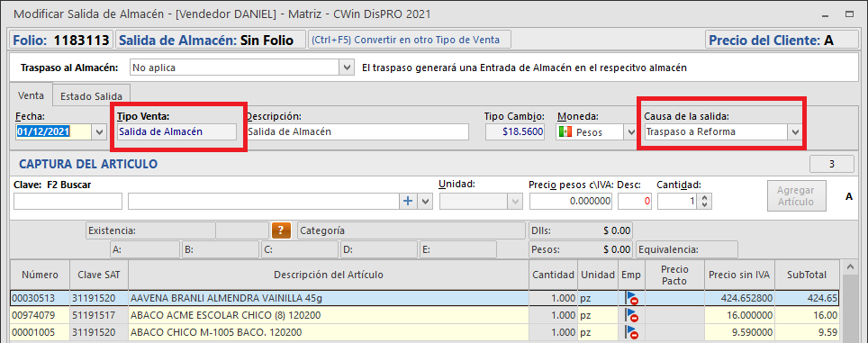The height and width of the screenshot is (343, 868).
Task: Switch to the Estado Salida tab
Action: coord(91,95)
